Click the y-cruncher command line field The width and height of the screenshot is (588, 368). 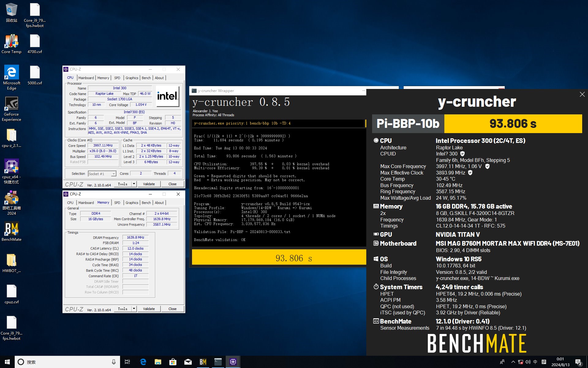point(278,123)
